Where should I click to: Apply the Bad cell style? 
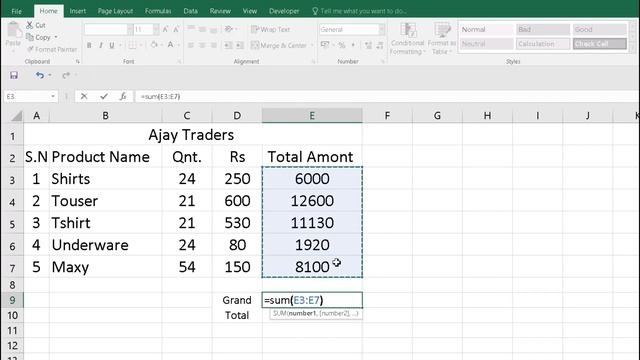coord(542,29)
